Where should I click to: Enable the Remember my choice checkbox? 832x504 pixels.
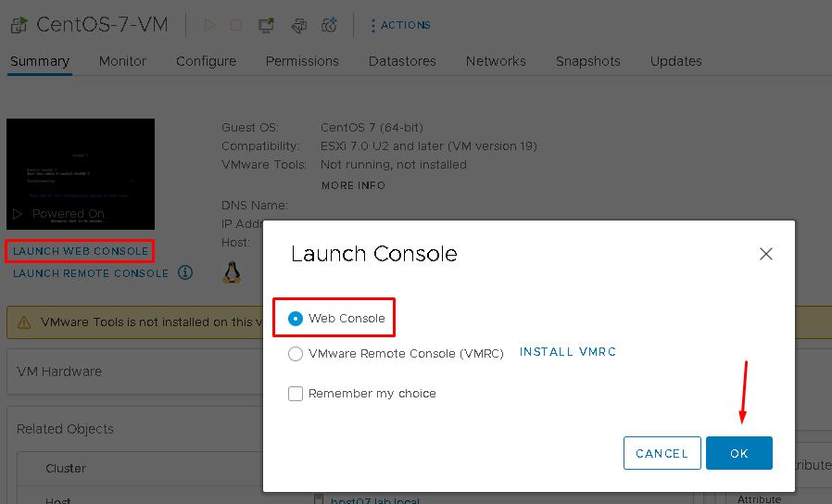point(296,394)
